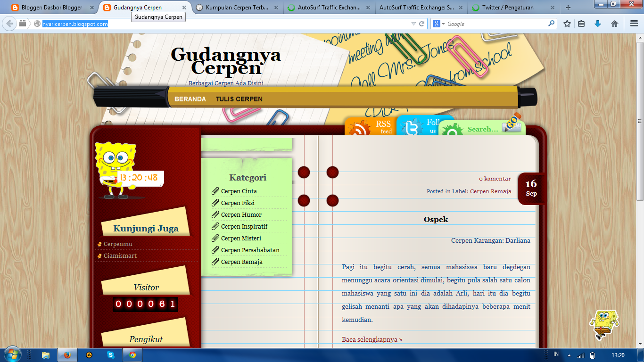
Task: Open Firefox downloads arrow icon
Action: (x=598, y=24)
